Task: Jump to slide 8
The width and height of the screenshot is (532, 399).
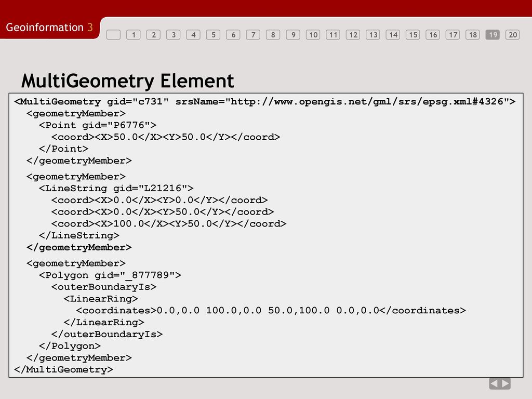Action: coord(273,35)
